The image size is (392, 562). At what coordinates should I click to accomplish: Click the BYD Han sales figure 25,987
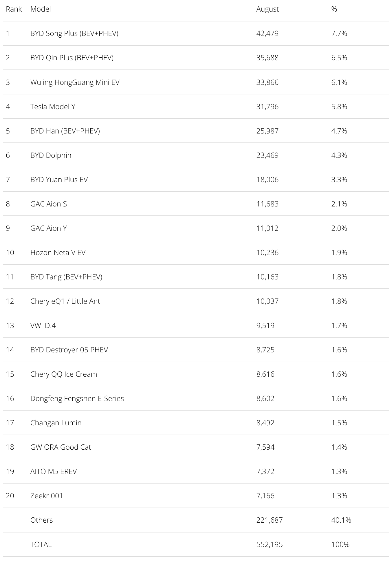(267, 131)
